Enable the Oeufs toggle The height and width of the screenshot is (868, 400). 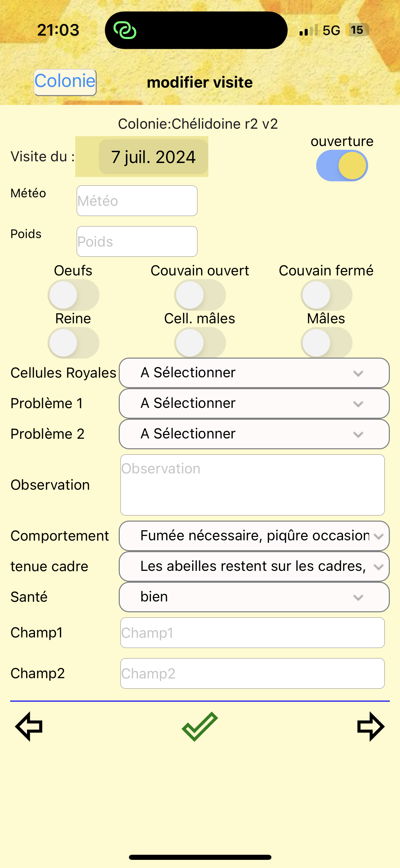[x=73, y=295]
